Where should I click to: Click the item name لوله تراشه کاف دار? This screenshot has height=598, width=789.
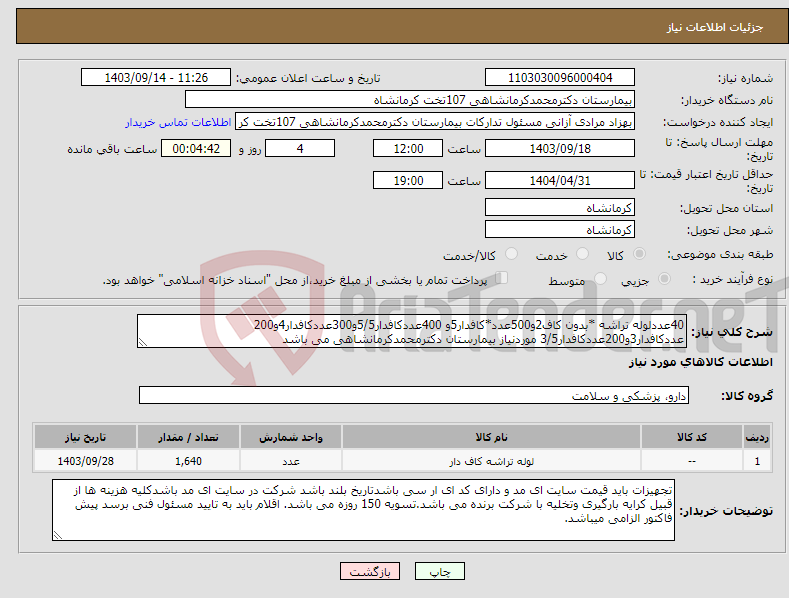[x=491, y=461]
